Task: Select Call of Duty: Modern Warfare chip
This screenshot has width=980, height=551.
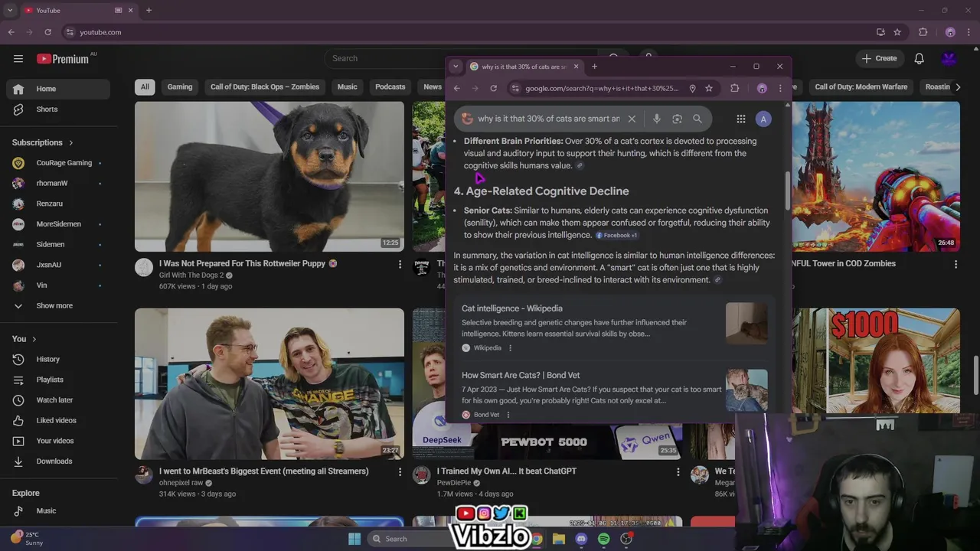Action: point(861,86)
